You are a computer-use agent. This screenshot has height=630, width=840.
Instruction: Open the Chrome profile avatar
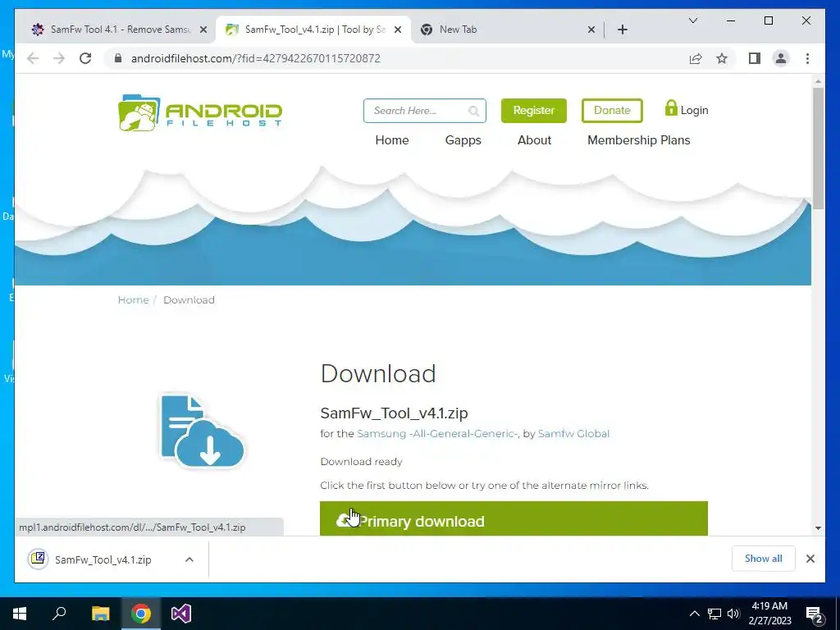(781, 58)
